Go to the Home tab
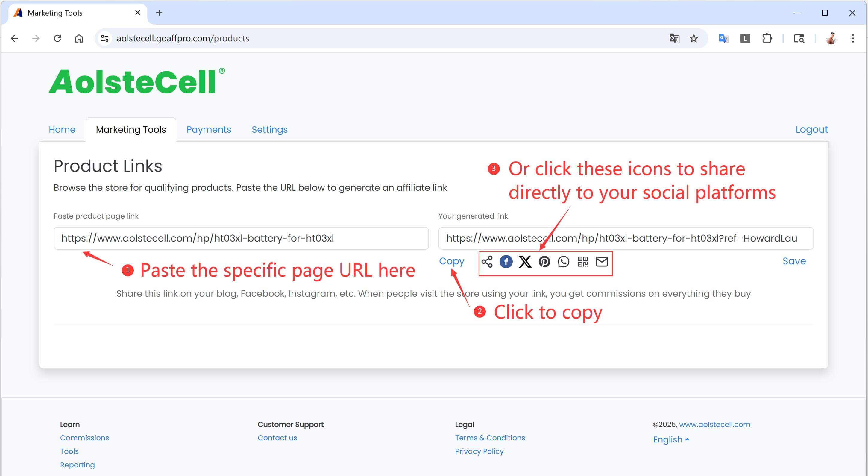The image size is (868, 476). (62, 129)
